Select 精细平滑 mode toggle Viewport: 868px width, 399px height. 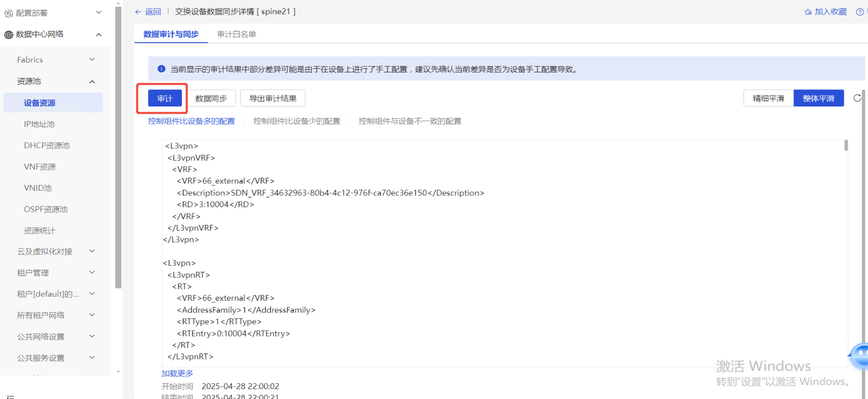click(x=768, y=98)
